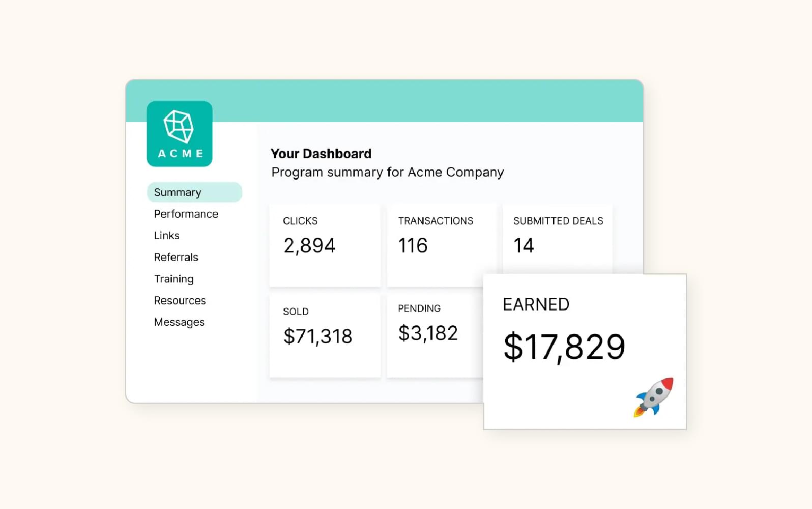Screen dimensions: 812x509
Task: View the Resources page
Action: (x=180, y=300)
